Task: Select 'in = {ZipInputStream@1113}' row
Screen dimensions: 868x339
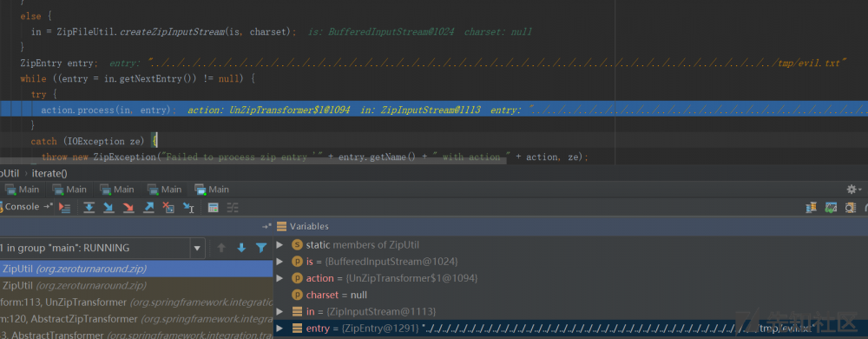Action: tap(571, 311)
